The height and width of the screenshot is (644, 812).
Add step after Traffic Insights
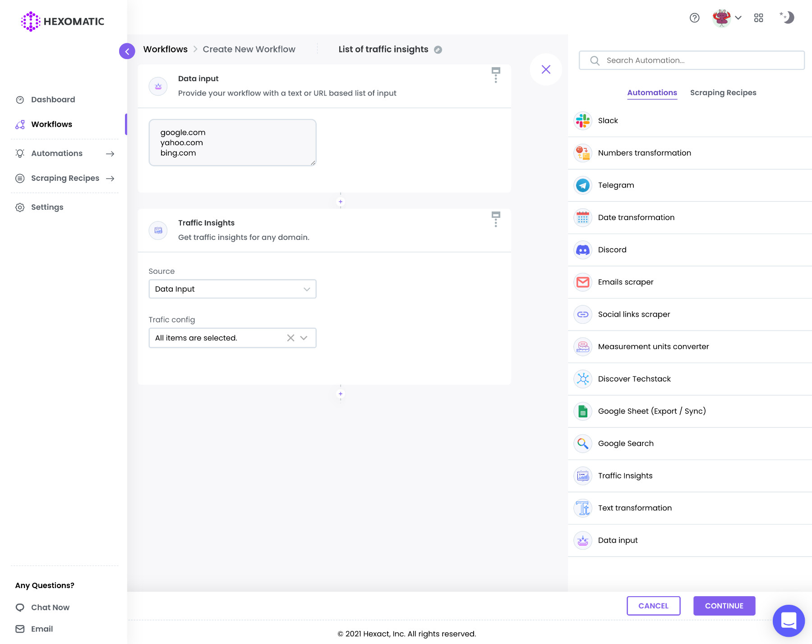pyautogui.click(x=341, y=394)
